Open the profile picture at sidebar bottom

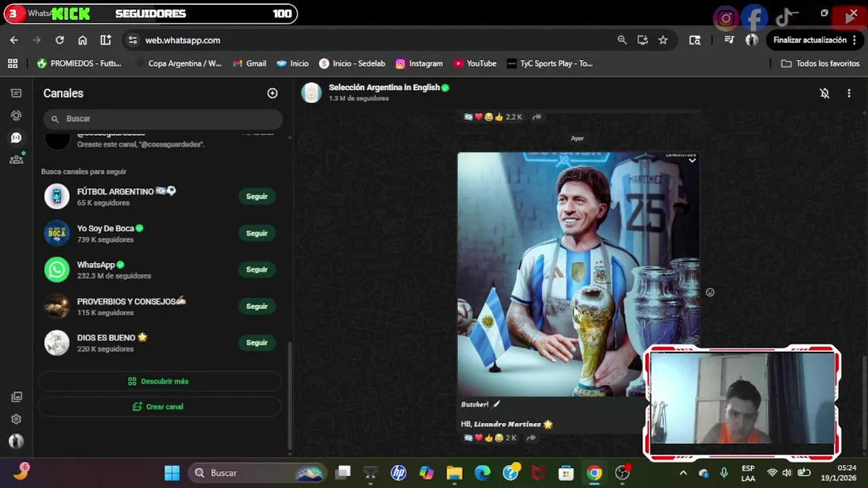tap(16, 441)
